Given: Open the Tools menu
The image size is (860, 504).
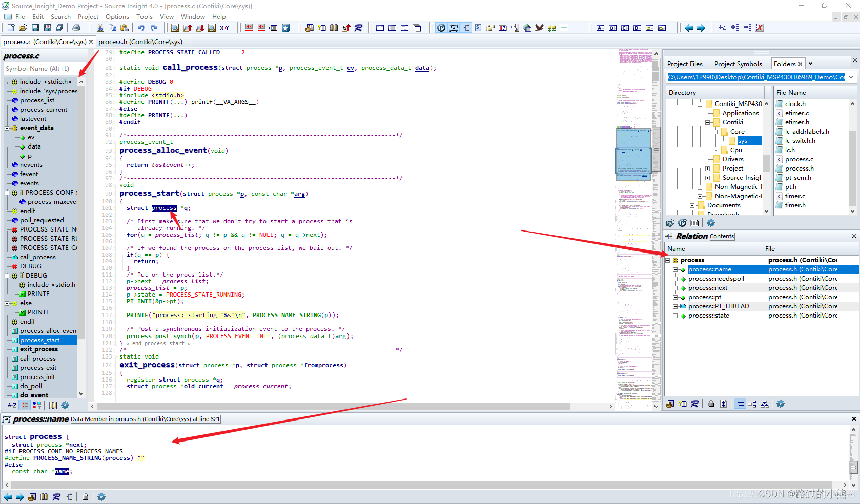Looking at the screenshot, I should click(x=145, y=16).
